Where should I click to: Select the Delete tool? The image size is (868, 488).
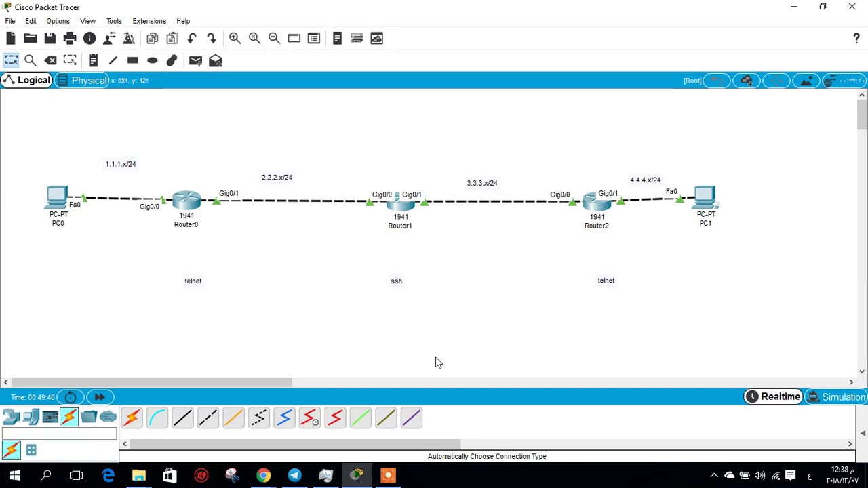50,61
